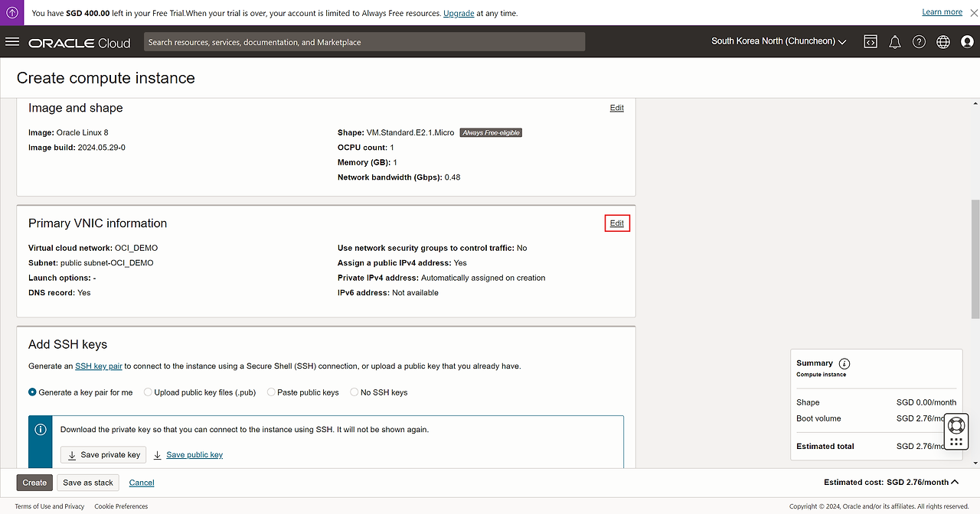
Task: Select Generate a key pair for me
Action: [33, 392]
